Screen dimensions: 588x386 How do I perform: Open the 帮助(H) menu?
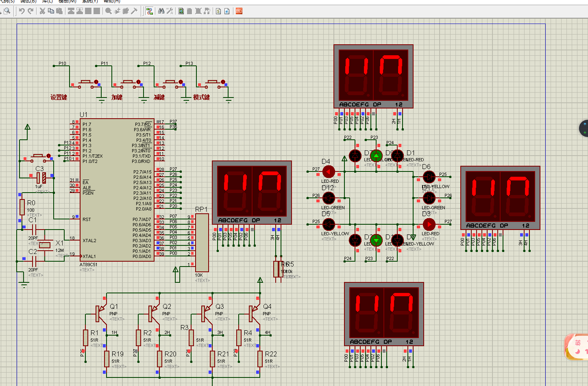[112, 2]
